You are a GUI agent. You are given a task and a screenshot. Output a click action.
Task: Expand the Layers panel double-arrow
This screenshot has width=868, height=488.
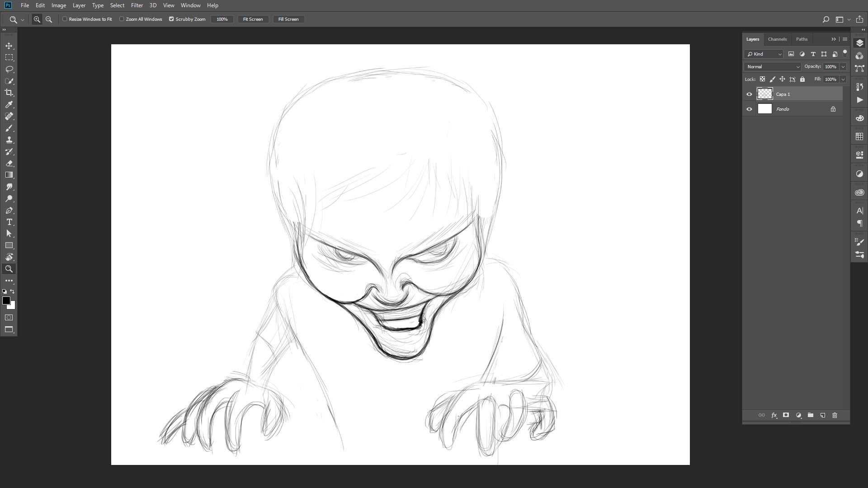pyautogui.click(x=834, y=39)
